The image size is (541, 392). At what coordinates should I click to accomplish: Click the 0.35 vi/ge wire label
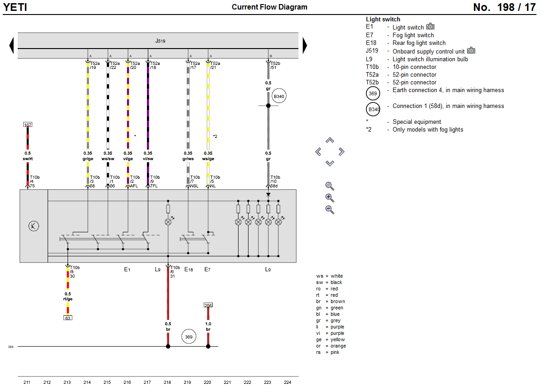(128, 156)
